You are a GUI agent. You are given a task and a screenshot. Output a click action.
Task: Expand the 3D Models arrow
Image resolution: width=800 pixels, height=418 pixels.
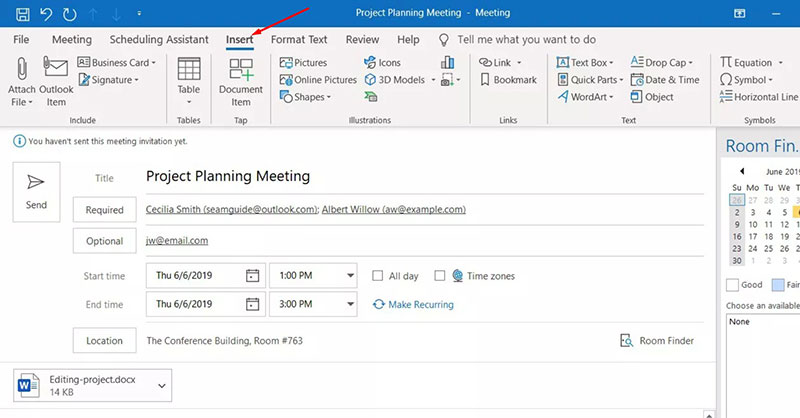pos(433,80)
